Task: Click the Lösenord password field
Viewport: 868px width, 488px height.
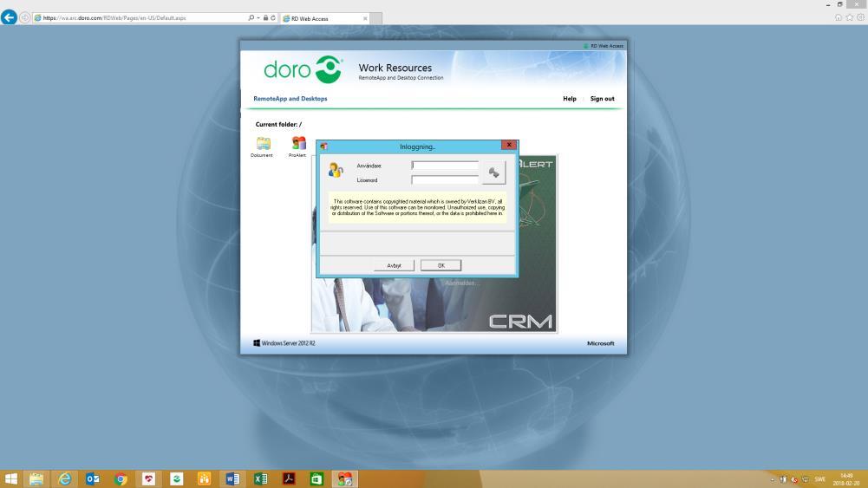Action: [445, 179]
